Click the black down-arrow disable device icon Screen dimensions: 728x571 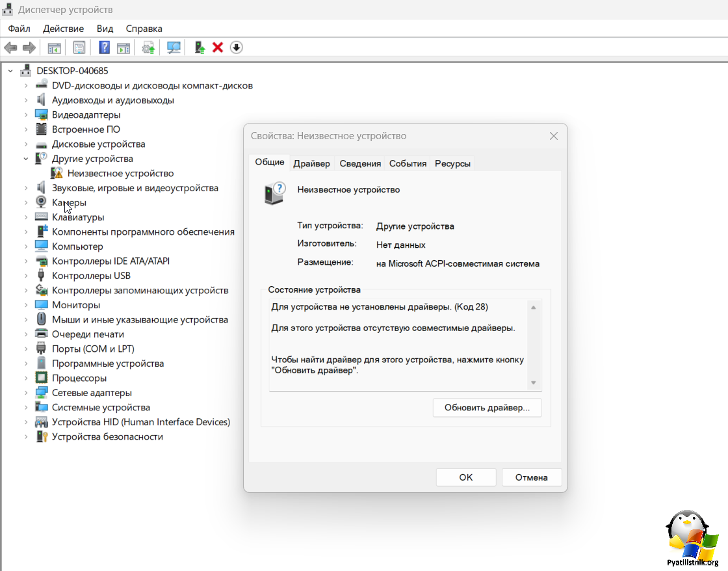[237, 47]
